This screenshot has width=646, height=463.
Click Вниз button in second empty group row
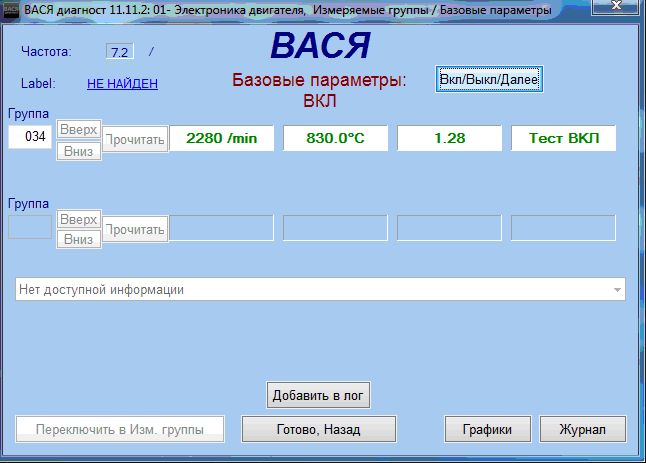point(79,239)
